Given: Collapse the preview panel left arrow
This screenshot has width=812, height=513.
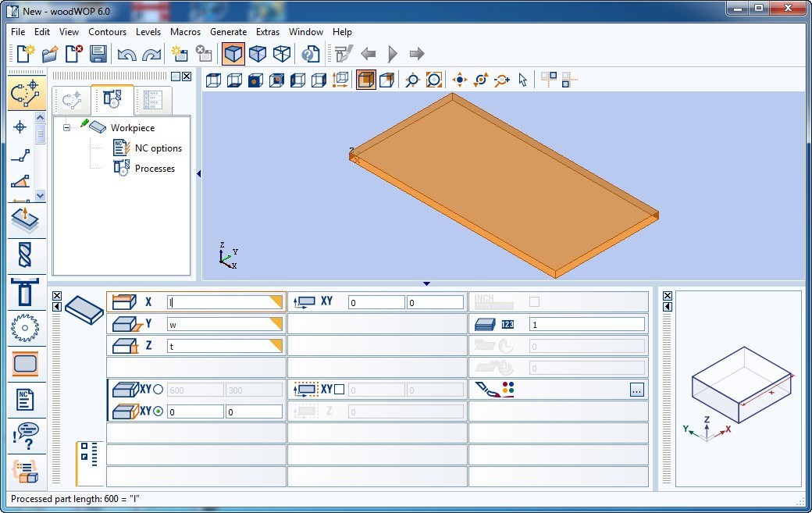Looking at the screenshot, I should (667, 306).
